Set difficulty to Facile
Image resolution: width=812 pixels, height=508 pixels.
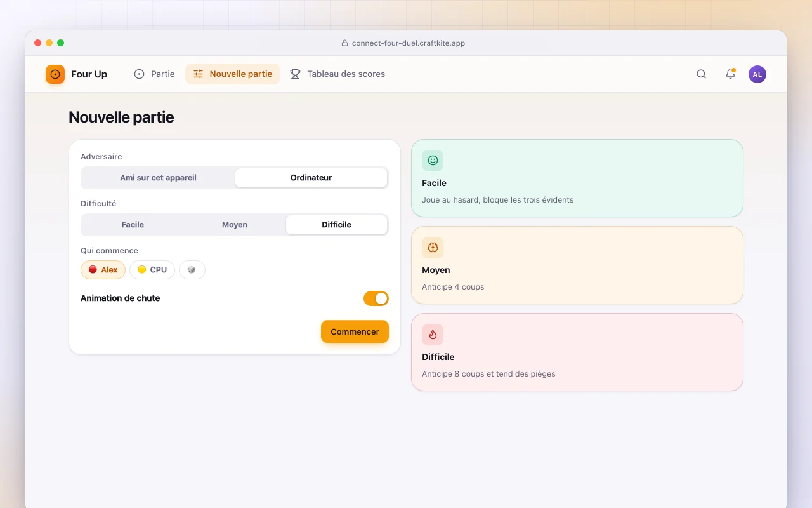point(133,225)
